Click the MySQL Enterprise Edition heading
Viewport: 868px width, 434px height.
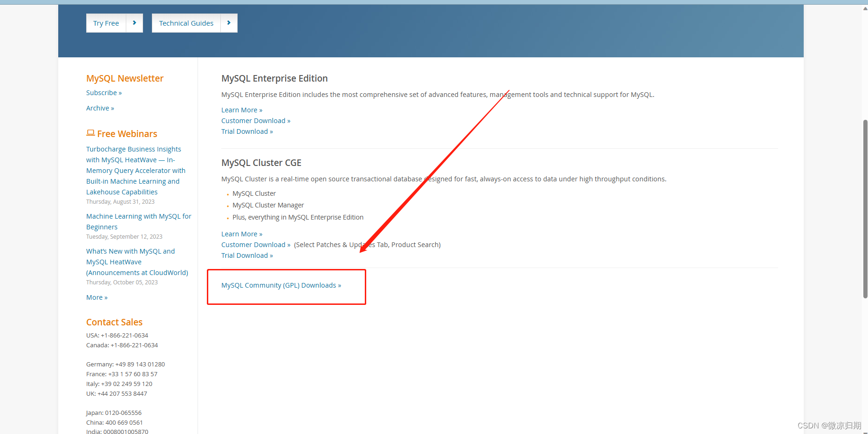click(274, 78)
